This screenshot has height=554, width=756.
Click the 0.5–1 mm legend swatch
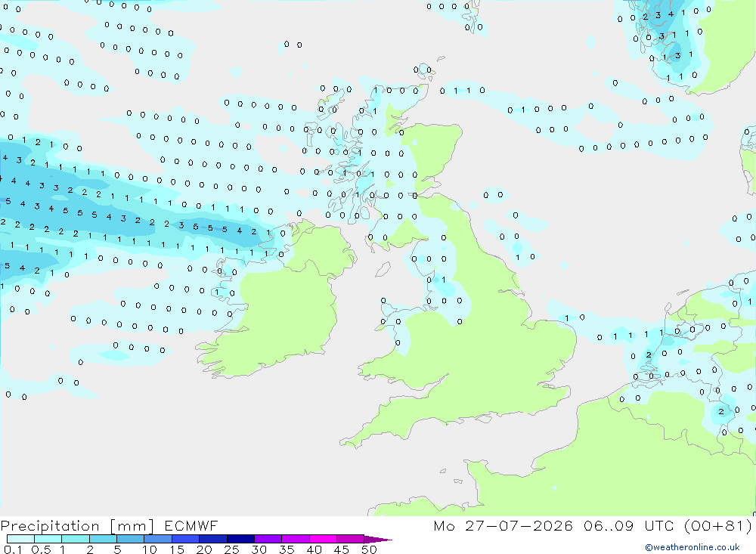48,539
